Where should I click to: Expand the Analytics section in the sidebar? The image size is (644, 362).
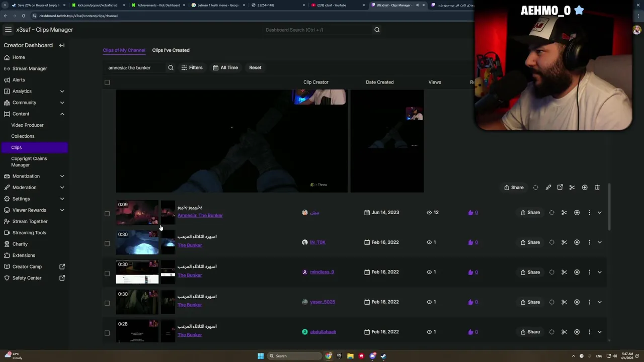62,91
